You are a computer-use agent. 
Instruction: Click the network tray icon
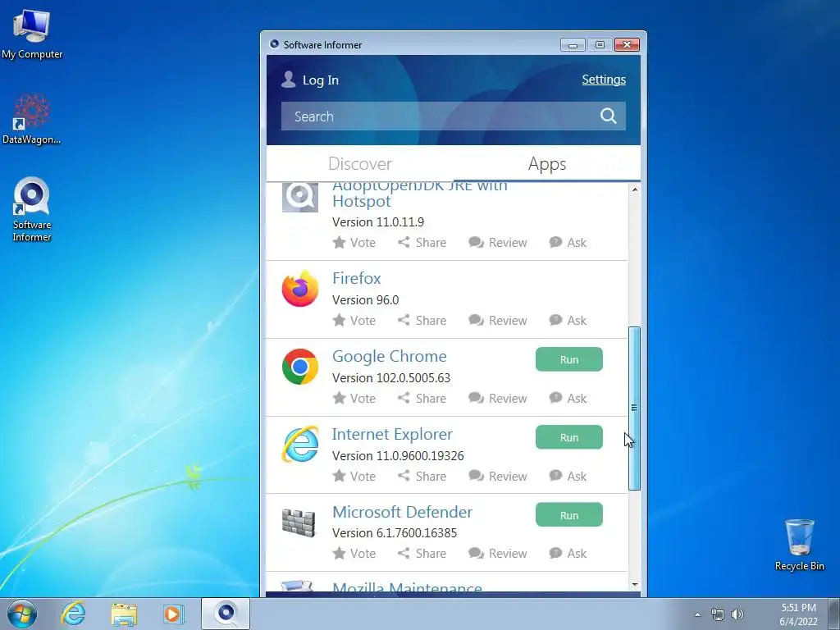(717, 614)
